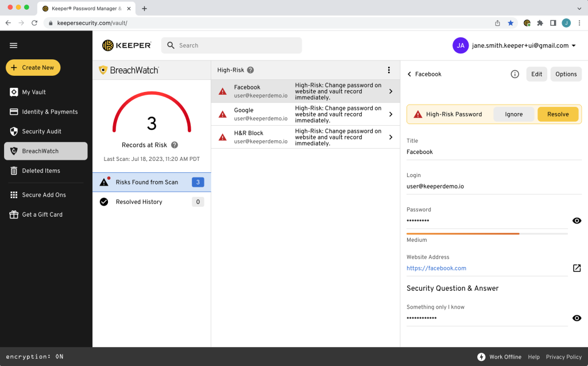Click Risks Found warning triangle icon
588x366 pixels.
104,182
